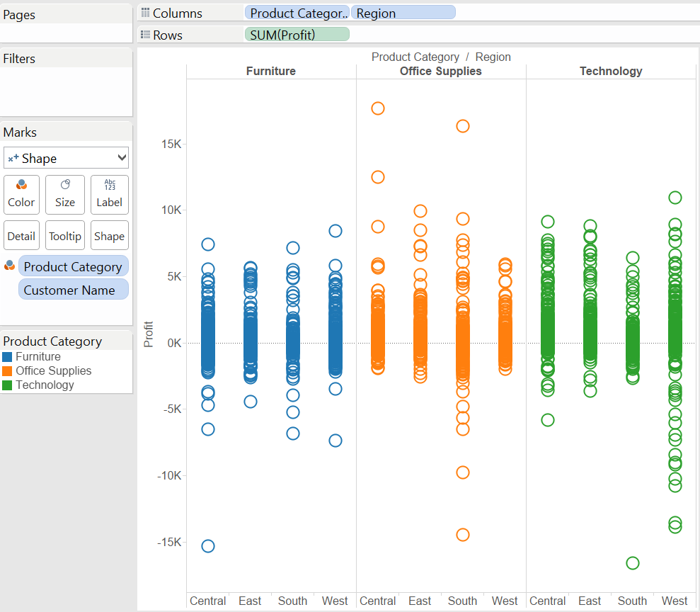The height and width of the screenshot is (612, 700).
Task: Click the Filters shelf header
Action: [x=19, y=58]
